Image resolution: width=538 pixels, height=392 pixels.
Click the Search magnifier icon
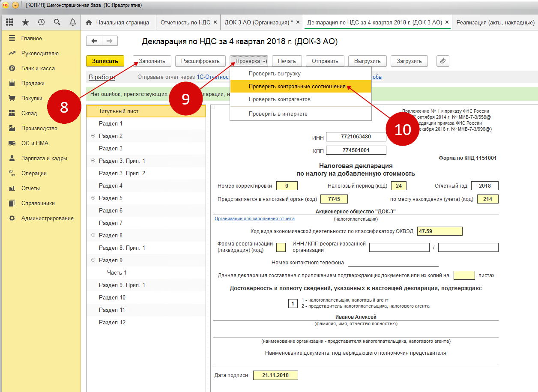(57, 22)
